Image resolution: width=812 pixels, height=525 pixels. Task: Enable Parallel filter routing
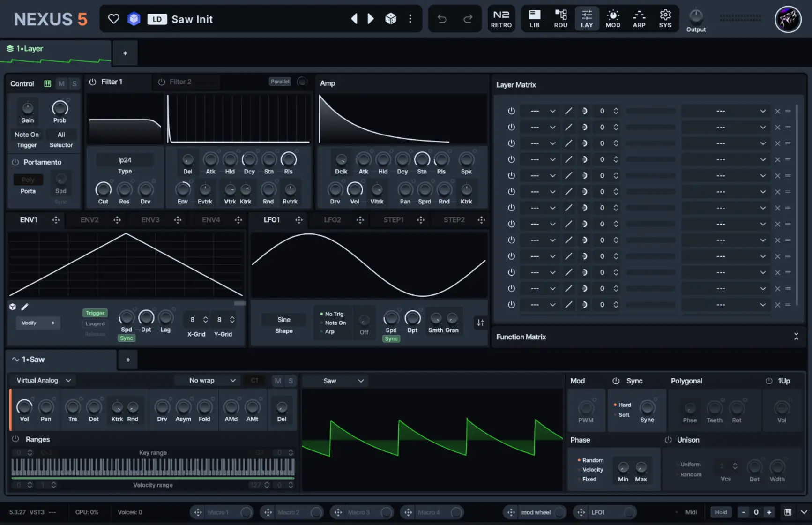(x=280, y=81)
